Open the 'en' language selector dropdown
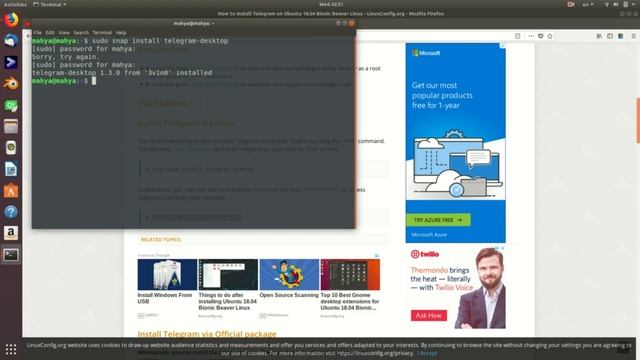The height and width of the screenshot is (360, 640). click(588, 4)
